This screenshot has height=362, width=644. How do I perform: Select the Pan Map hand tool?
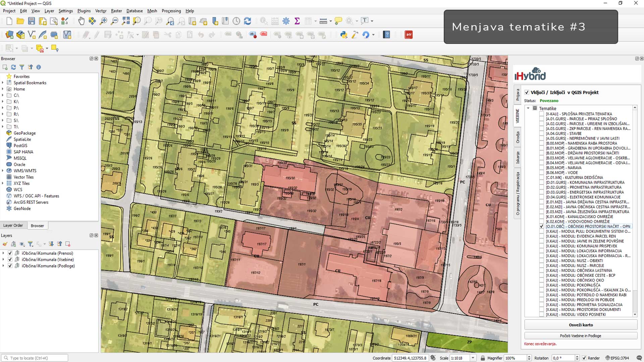pyautogui.click(x=81, y=21)
